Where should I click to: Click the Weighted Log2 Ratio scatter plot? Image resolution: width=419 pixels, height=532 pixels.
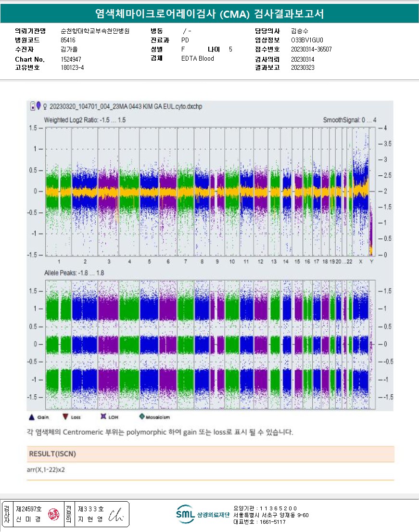pos(210,192)
